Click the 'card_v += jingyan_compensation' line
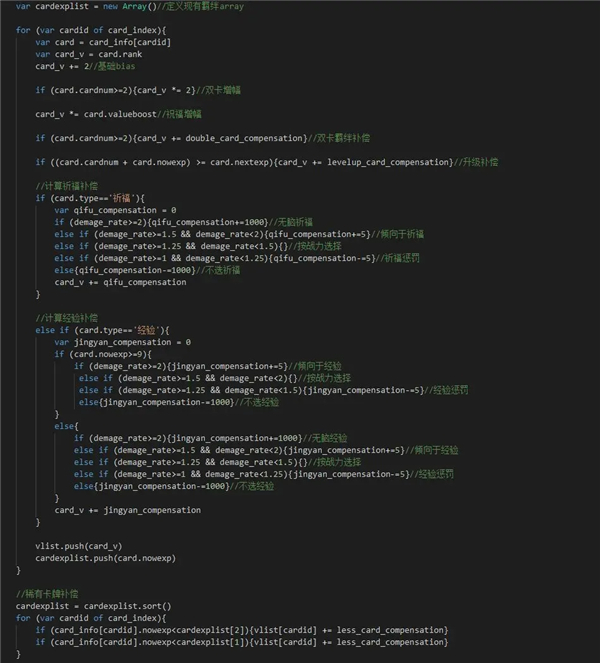The width and height of the screenshot is (600, 663). [x=127, y=510]
